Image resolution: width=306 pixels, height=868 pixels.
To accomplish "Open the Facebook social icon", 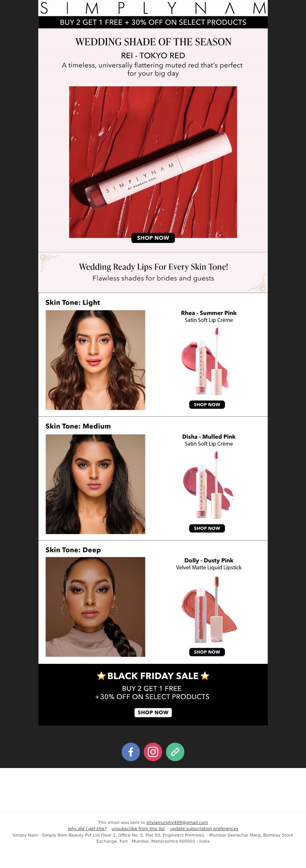I will click(x=131, y=752).
